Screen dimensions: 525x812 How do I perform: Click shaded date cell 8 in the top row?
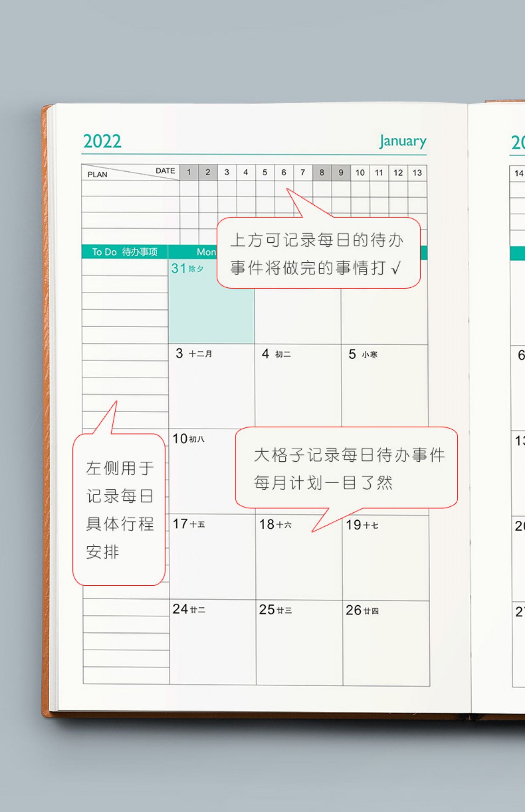click(322, 172)
